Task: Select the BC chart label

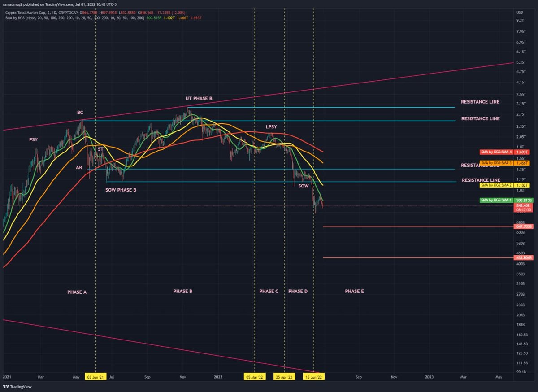Action: (x=80, y=113)
